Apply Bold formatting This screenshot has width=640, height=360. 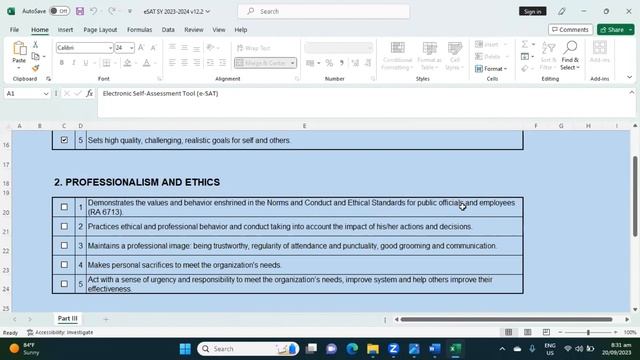[62, 63]
